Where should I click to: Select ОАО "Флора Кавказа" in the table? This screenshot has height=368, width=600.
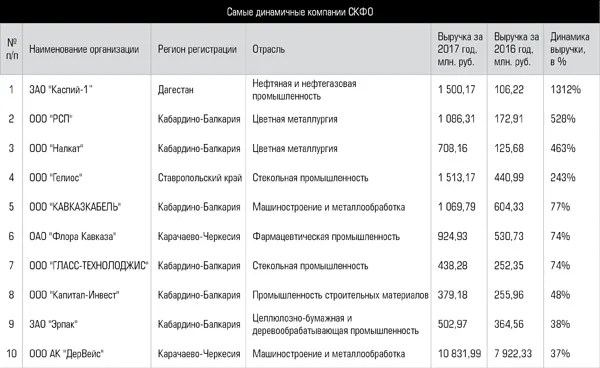[x=73, y=236]
